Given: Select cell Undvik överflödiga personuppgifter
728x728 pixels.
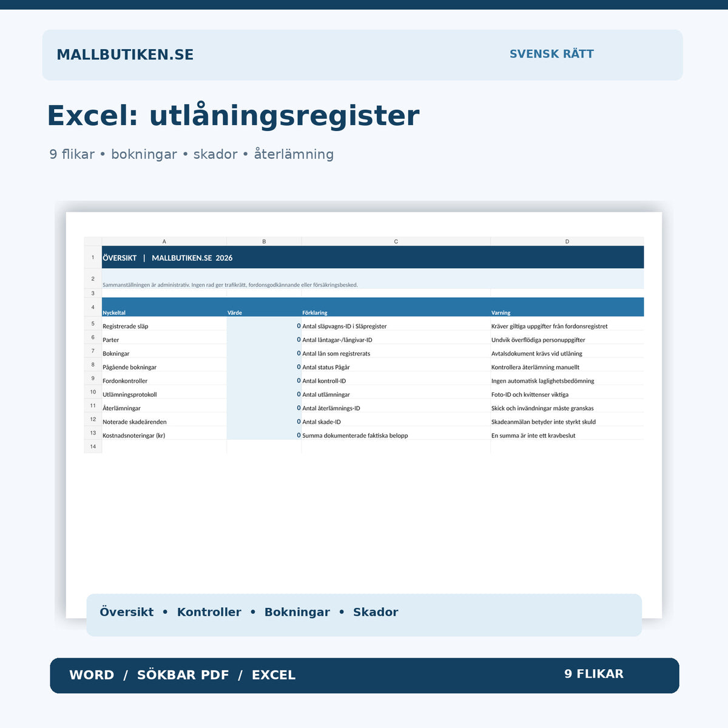Looking at the screenshot, I should tap(567, 337).
